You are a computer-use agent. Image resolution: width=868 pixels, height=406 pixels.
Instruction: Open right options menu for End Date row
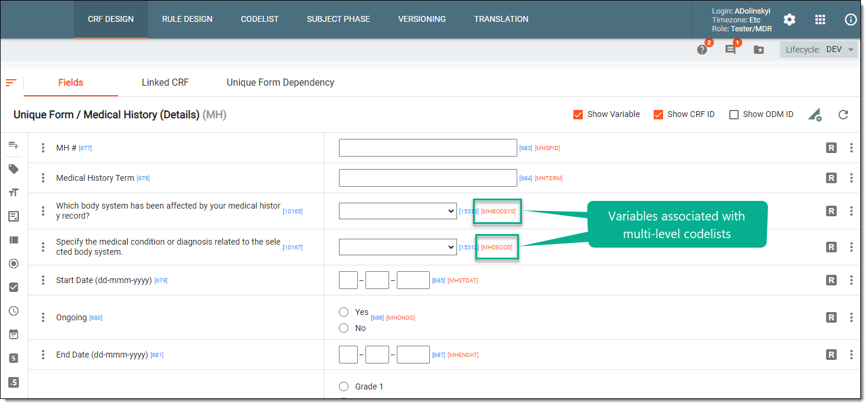[x=851, y=355]
